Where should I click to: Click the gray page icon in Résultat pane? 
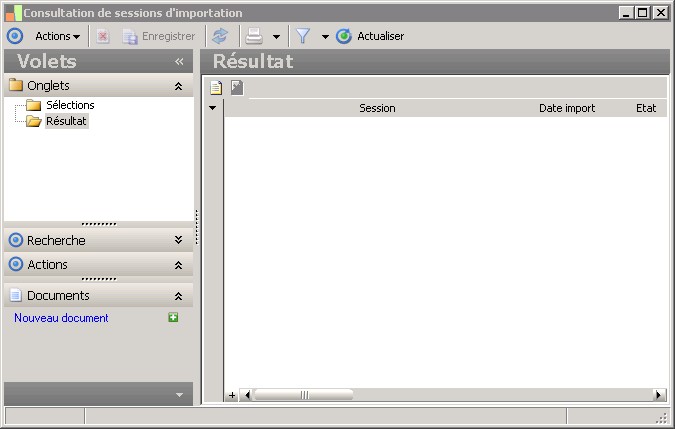[237, 87]
